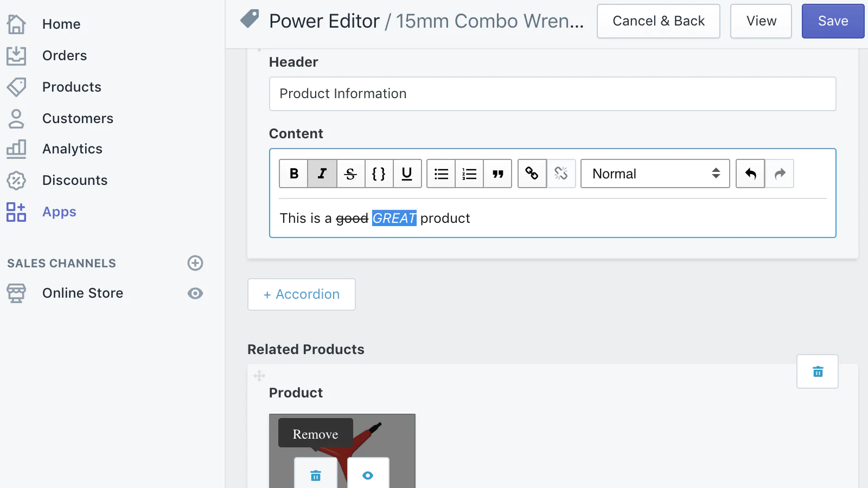Apply strikethrough to the selected text

pos(350,174)
